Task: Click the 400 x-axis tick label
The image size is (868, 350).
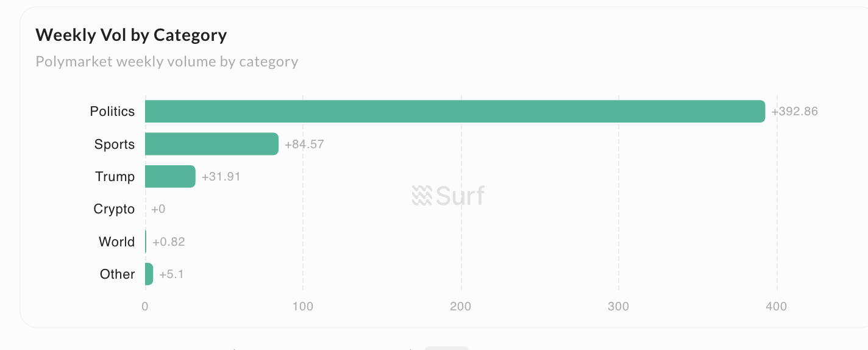Action: click(777, 306)
